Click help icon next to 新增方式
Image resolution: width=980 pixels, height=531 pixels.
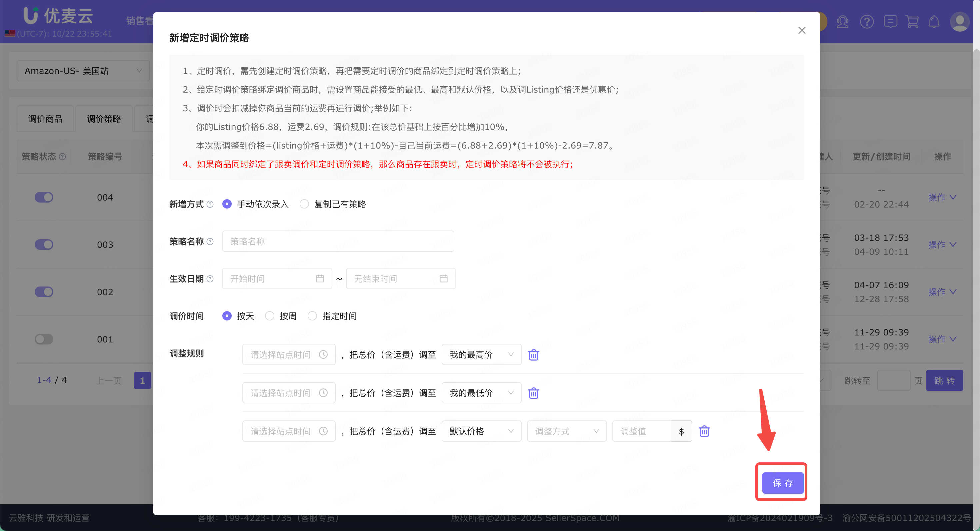pos(210,204)
